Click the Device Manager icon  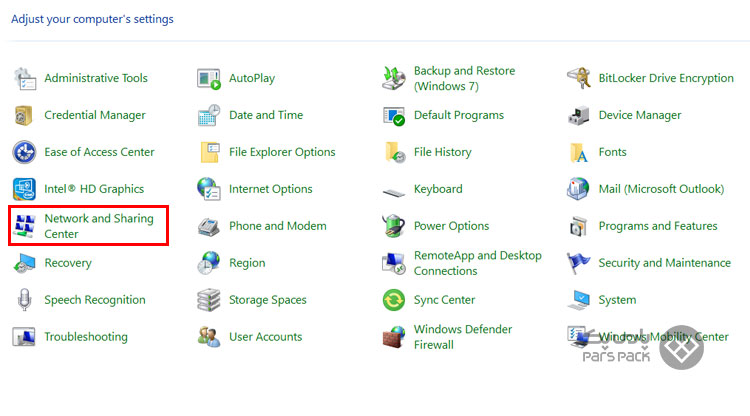tap(578, 115)
